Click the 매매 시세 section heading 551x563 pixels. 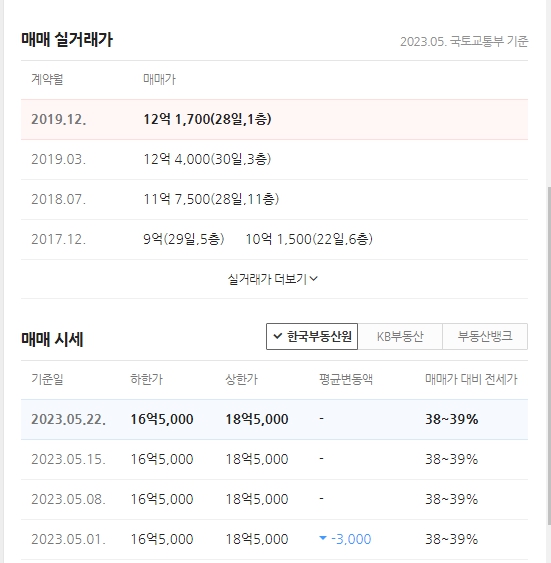click(x=52, y=339)
